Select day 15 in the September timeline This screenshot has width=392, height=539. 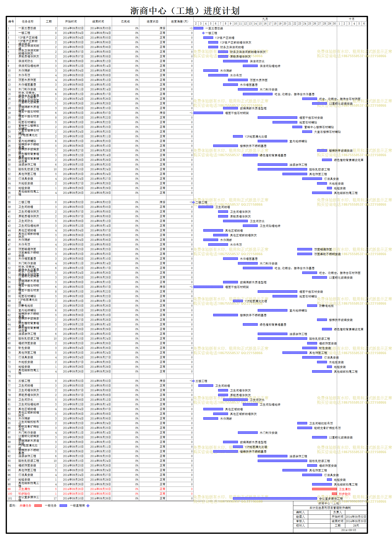pyautogui.click(x=260, y=24)
